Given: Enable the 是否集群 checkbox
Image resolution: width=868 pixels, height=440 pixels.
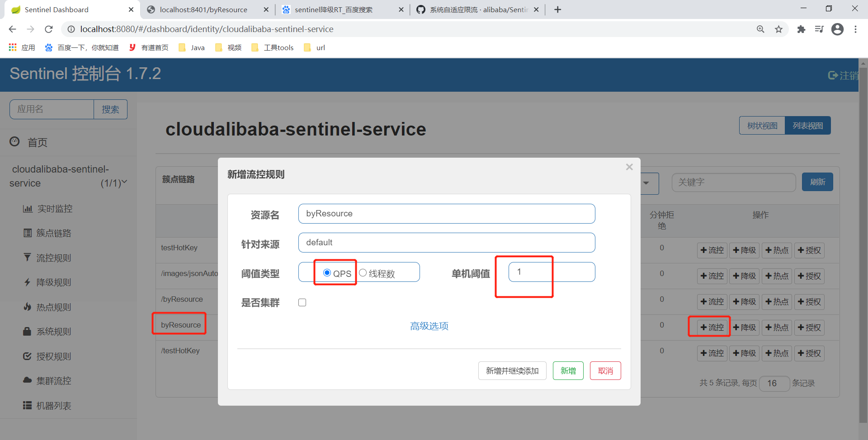Looking at the screenshot, I should 302,302.
